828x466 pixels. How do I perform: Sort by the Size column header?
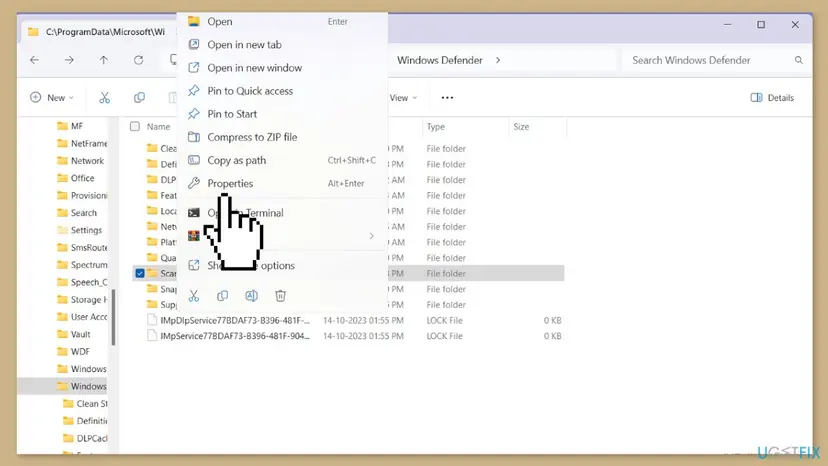(x=521, y=127)
